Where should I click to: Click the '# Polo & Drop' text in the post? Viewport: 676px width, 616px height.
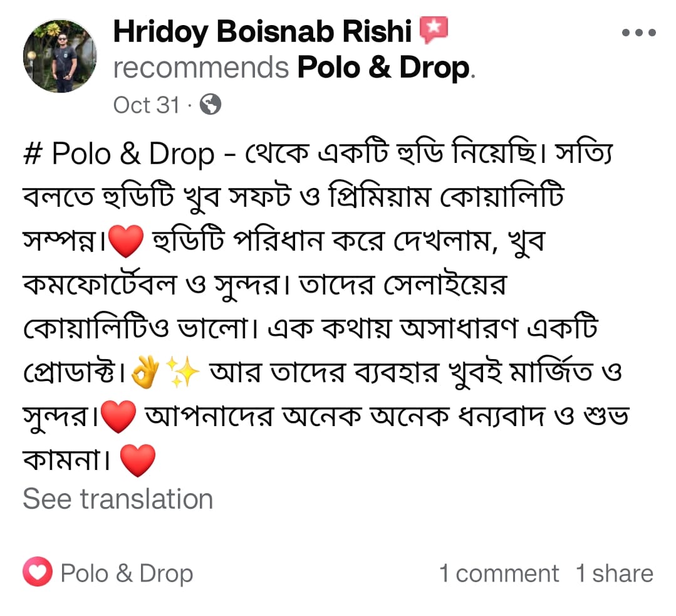pyautogui.click(x=118, y=155)
